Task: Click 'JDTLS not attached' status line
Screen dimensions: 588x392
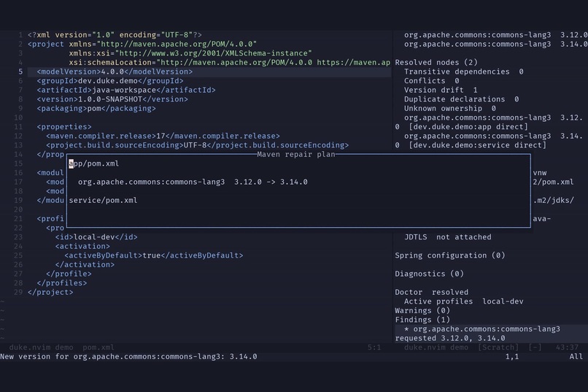Action: click(x=448, y=237)
